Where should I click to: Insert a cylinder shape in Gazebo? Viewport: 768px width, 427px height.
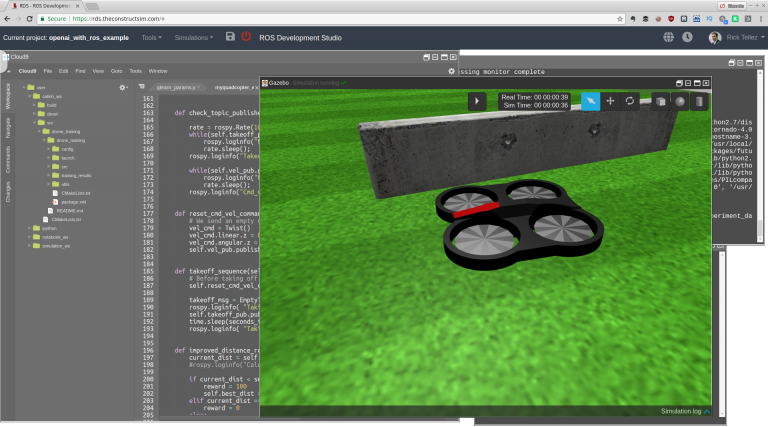[x=698, y=101]
